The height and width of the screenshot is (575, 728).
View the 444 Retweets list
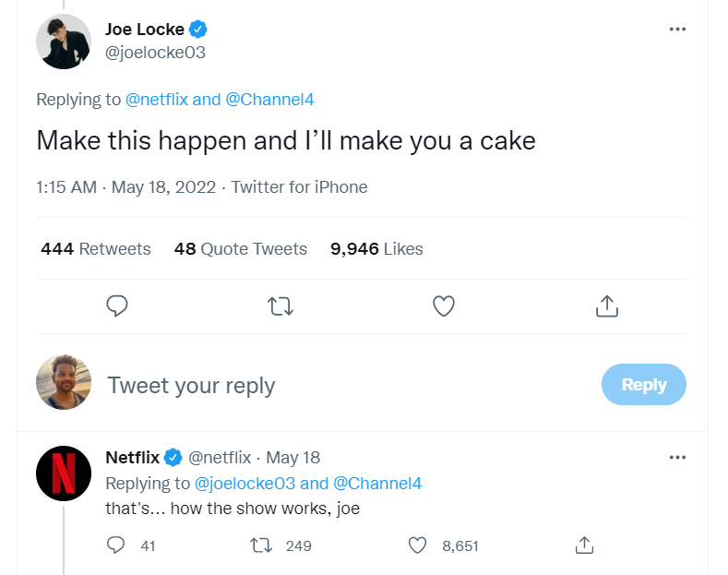96,248
